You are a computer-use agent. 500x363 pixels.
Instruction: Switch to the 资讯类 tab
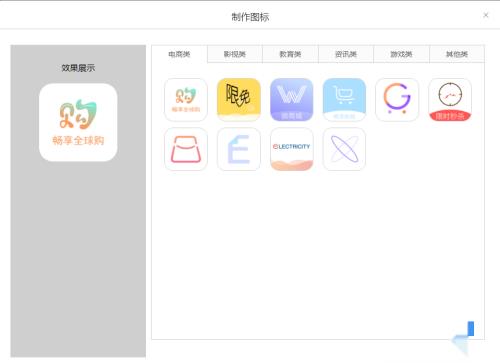click(346, 54)
